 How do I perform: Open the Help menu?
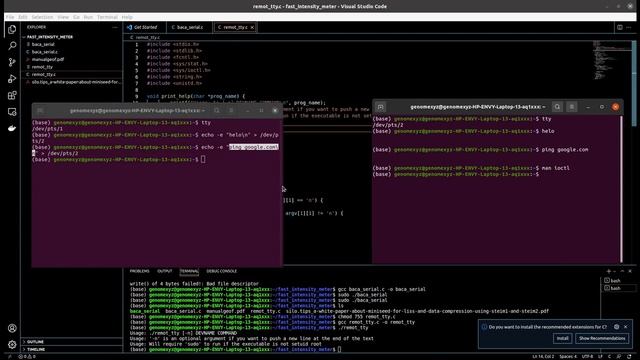pos(127,17)
